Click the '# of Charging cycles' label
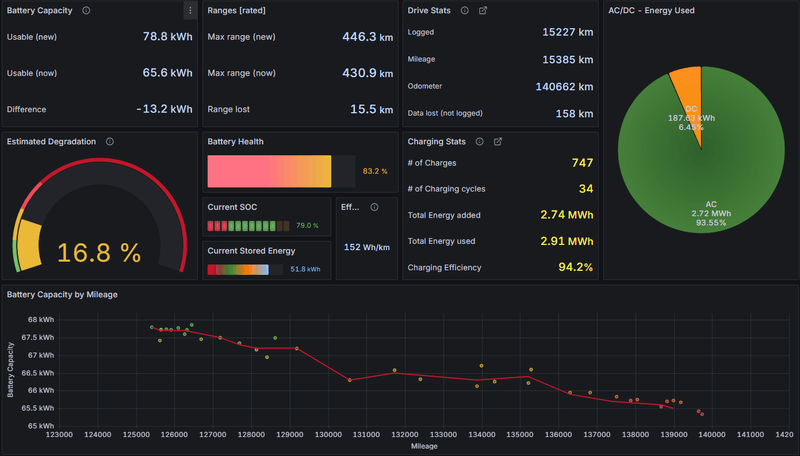800x456 pixels. tap(446, 189)
